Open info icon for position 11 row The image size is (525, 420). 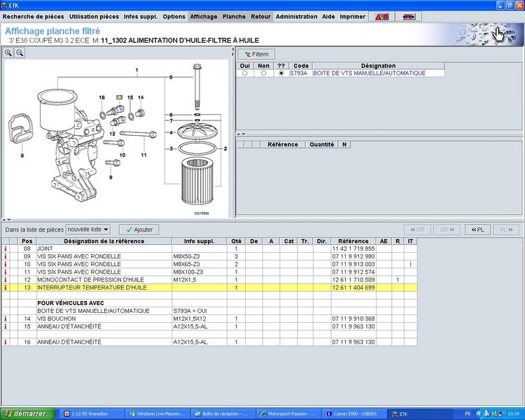pos(6,272)
